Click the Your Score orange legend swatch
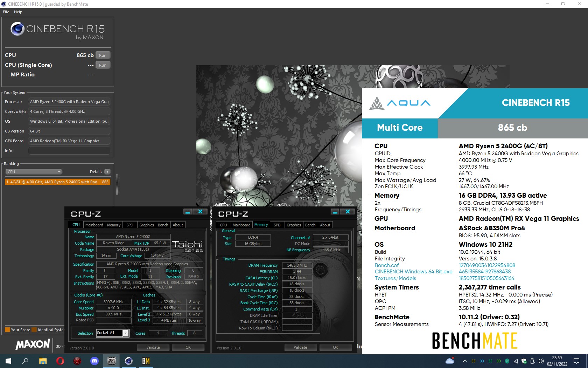 point(7,330)
